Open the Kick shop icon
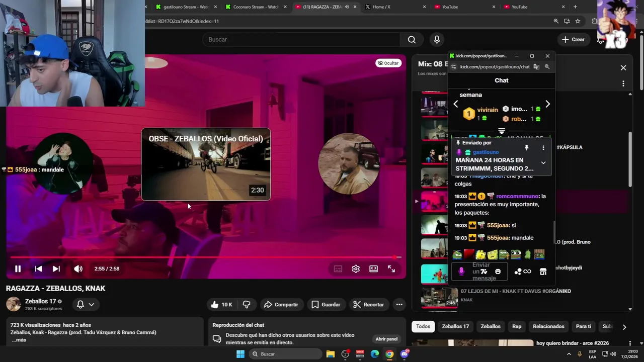 click(543, 271)
